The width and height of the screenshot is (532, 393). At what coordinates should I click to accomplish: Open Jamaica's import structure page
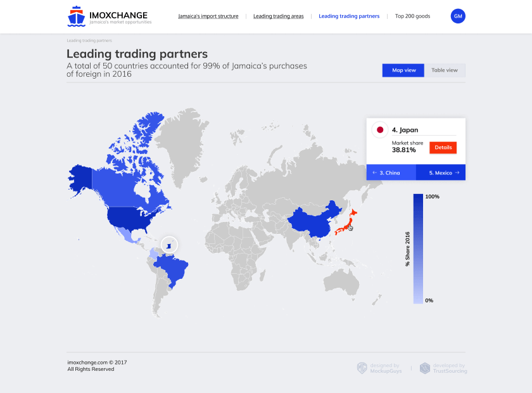208,16
